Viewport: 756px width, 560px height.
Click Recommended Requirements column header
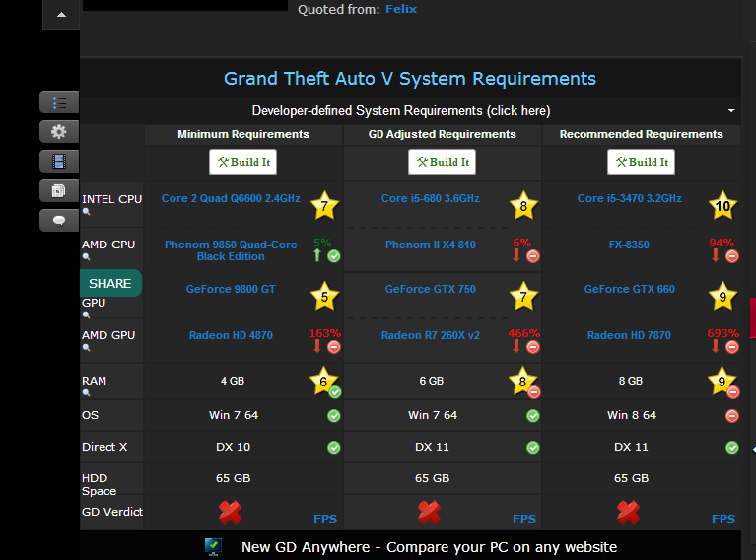(x=642, y=134)
